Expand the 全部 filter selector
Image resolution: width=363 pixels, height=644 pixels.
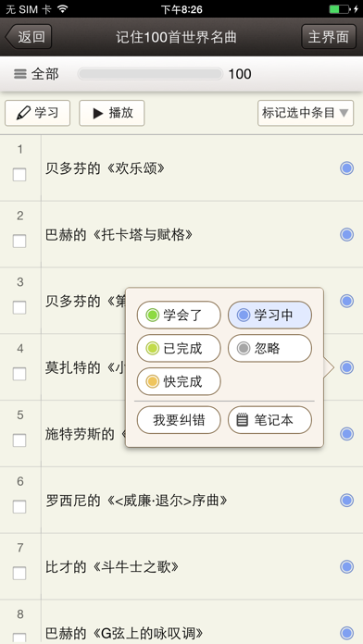36,74
